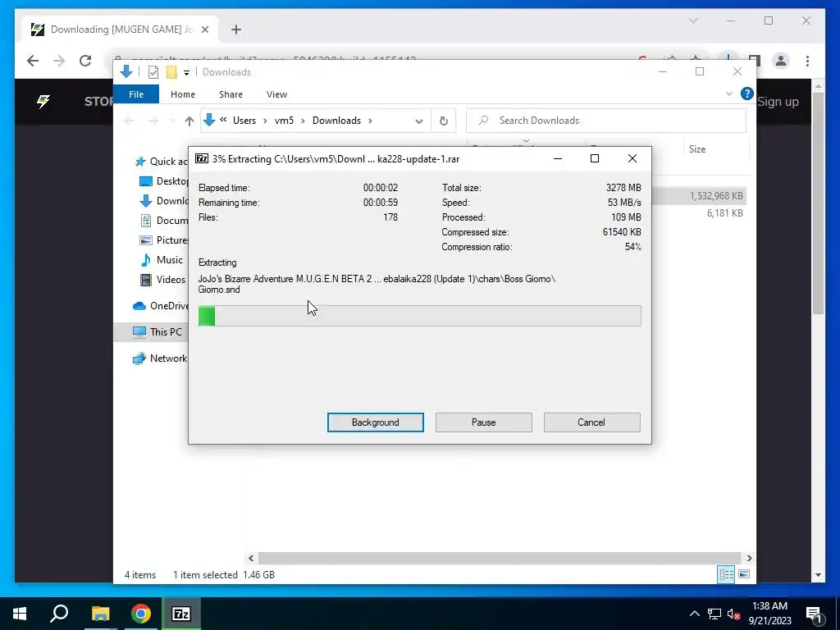Cancel the extraction
Screen dimensions: 840x630
point(591,422)
